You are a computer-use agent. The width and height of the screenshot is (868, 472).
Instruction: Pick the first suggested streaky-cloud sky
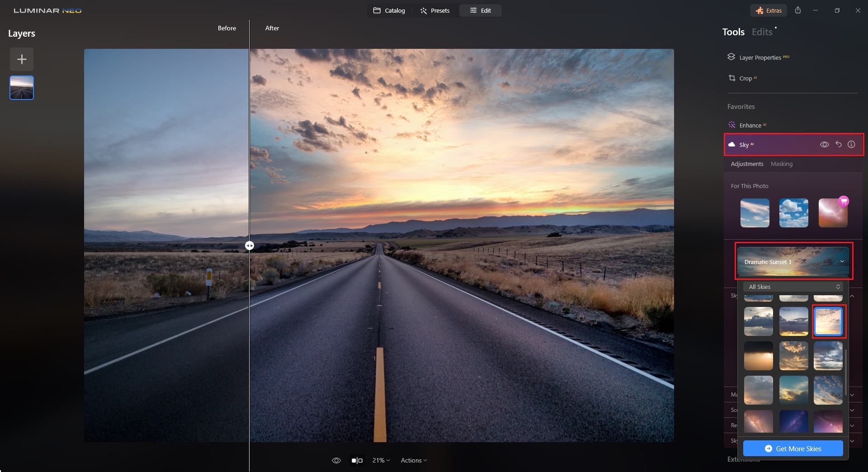(755, 213)
